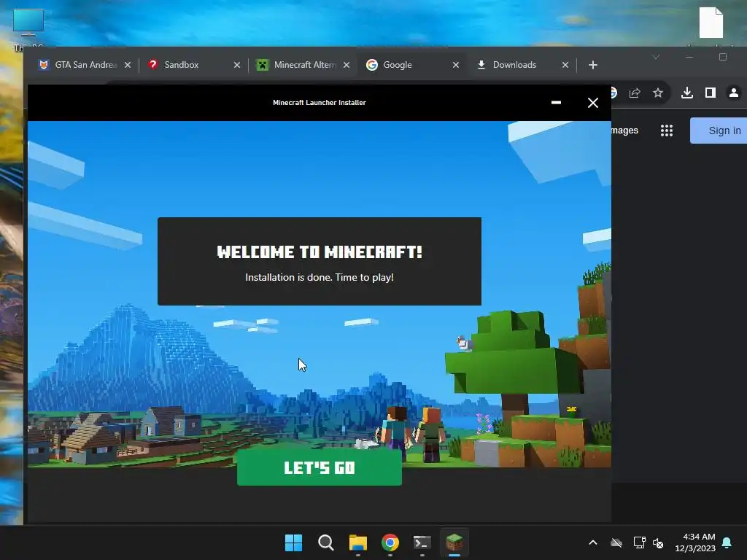Open File Explorer from the taskbar
The image size is (747, 560).
pos(357,542)
